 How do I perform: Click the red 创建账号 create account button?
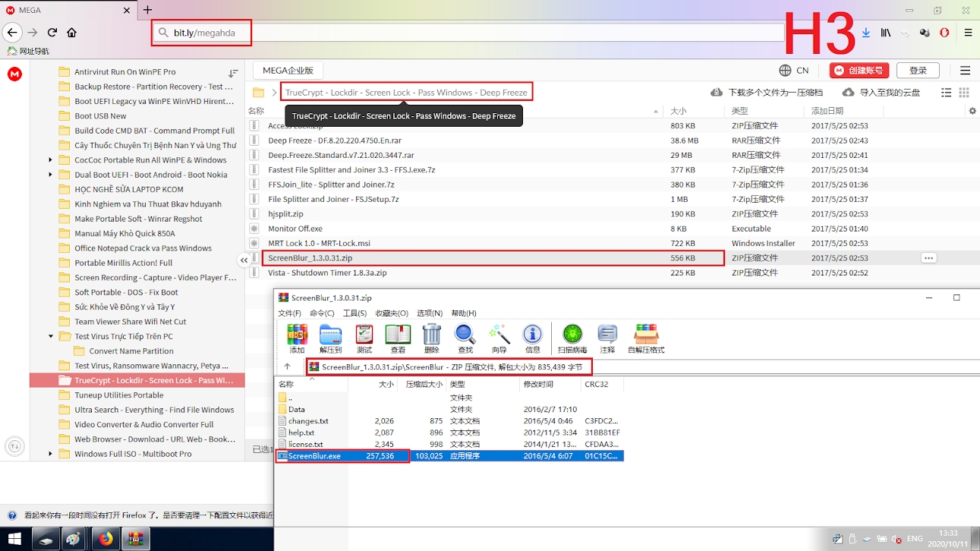coord(859,71)
